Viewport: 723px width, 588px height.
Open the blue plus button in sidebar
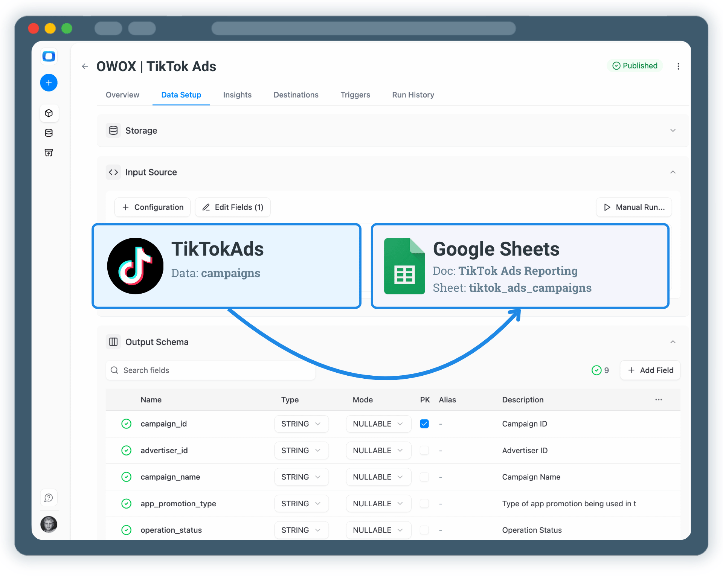coord(49,82)
